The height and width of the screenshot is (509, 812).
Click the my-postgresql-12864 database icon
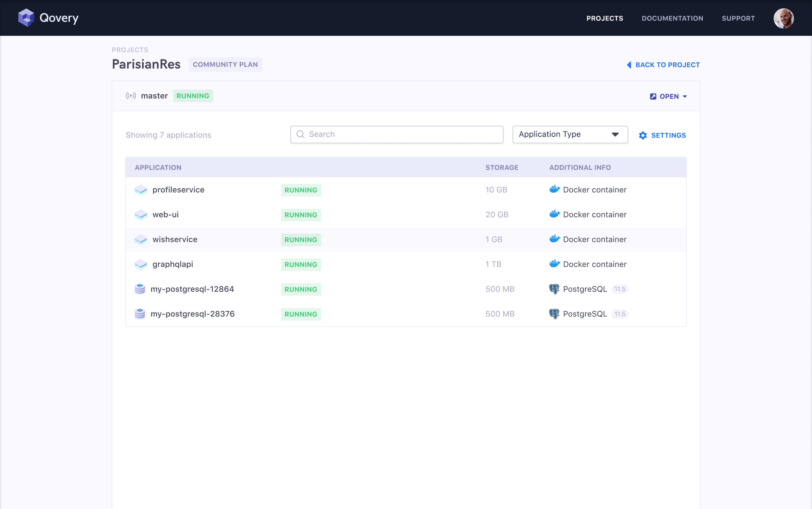pyautogui.click(x=140, y=289)
